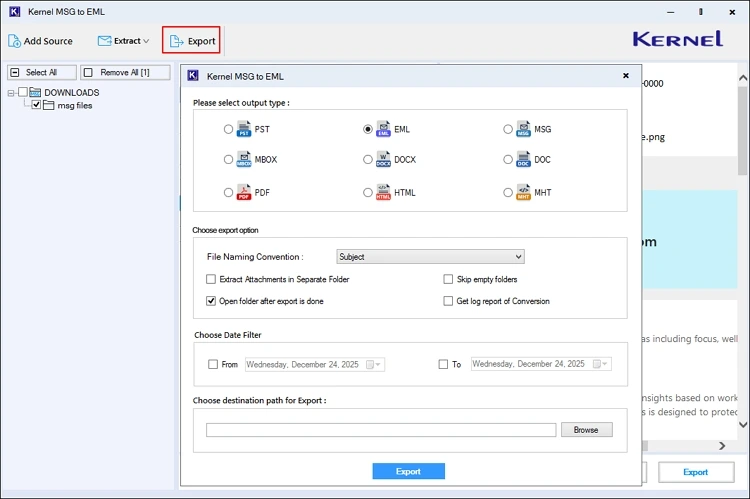
Task: Open the From date dropdown field
Action: click(x=315, y=365)
